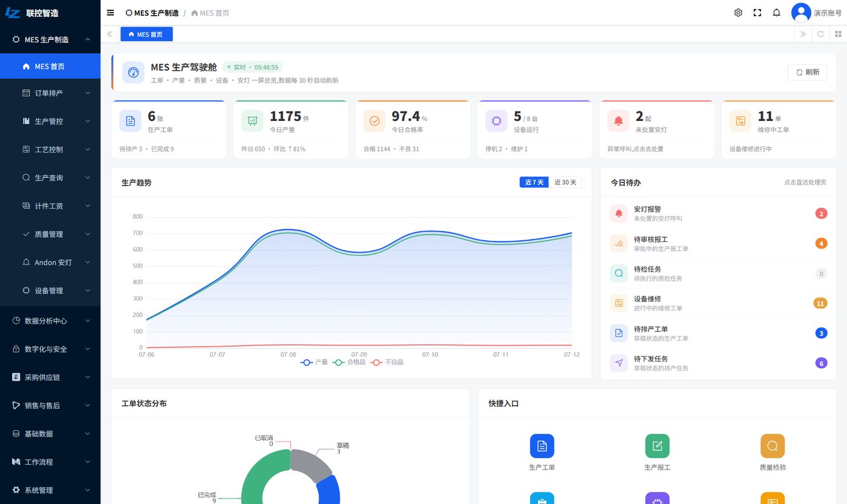Screen dimensions: 847x504
Task: Open 生产报工 quick entry icon
Action: click(x=657, y=446)
